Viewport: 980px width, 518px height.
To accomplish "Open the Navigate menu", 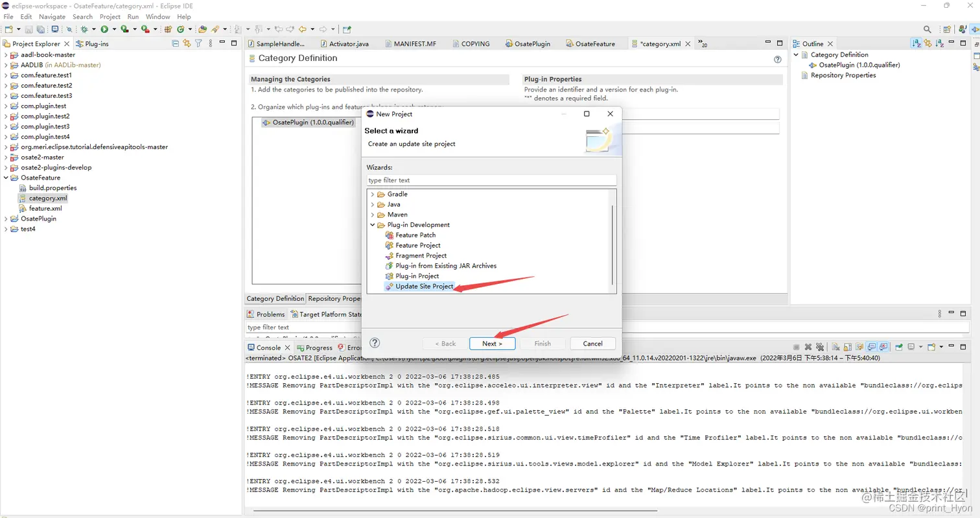I will point(52,16).
